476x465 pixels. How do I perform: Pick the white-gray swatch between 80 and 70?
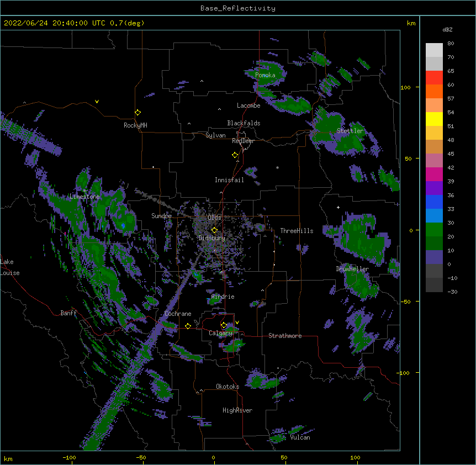point(434,50)
